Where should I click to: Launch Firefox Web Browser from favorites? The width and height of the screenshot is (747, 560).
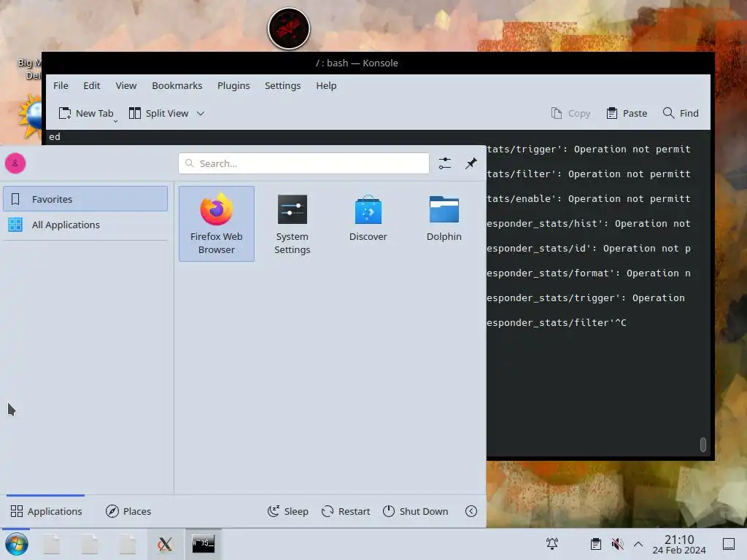click(216, 223)
